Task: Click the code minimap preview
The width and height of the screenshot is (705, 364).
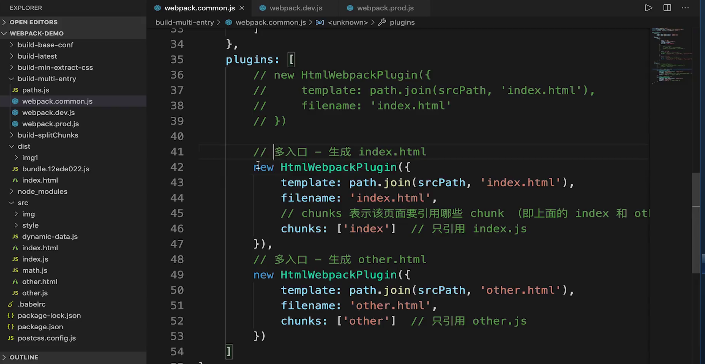Action: 672,55
